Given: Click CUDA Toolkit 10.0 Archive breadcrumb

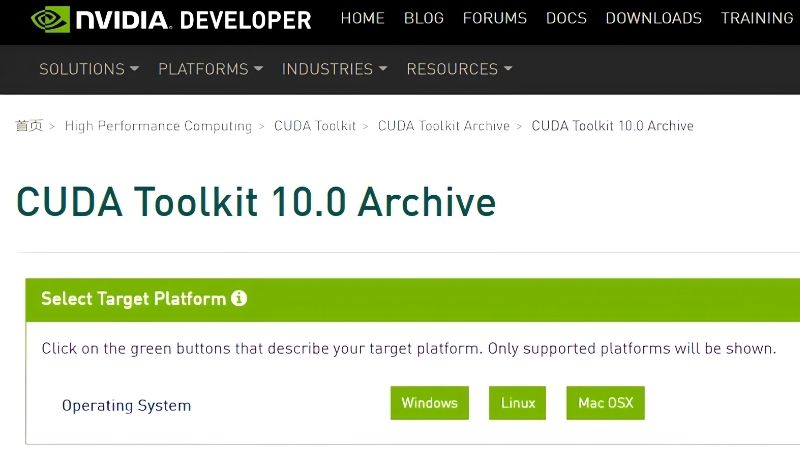Looking at the screenshot, I should click(612, 126).
